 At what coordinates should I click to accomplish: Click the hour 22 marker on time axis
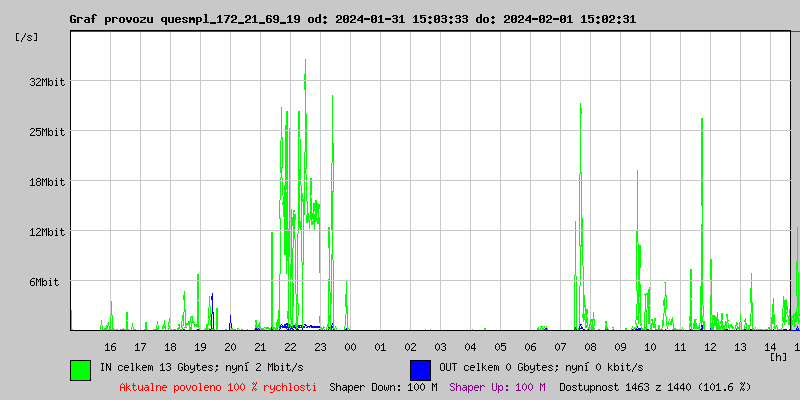[290, 347]
